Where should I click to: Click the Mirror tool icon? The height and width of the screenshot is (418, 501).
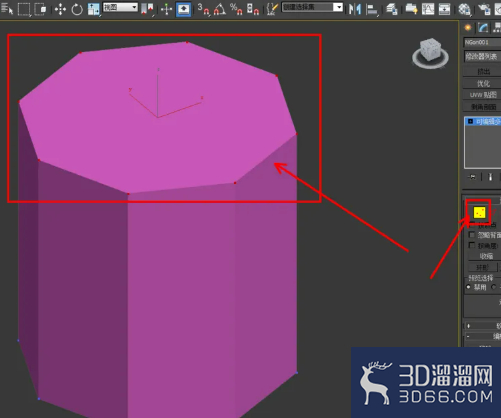tap(355, 9)
